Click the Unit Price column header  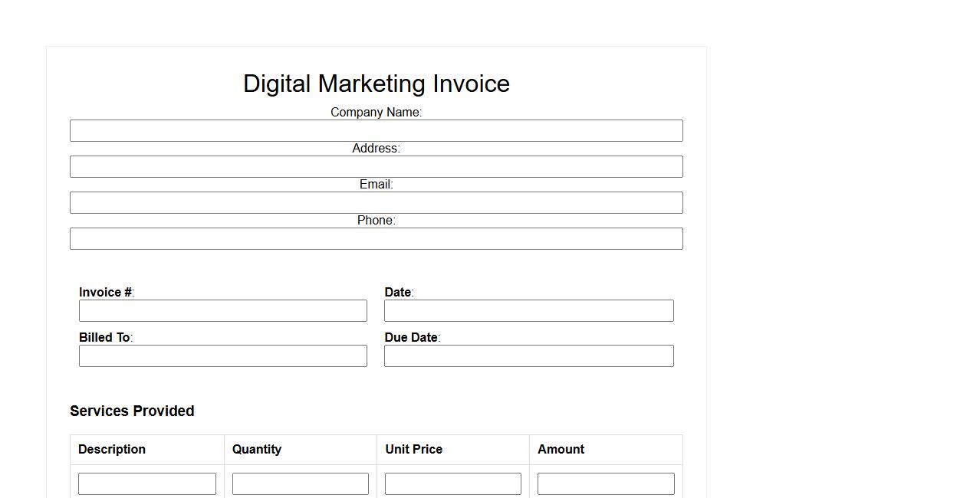click(413, 450)
